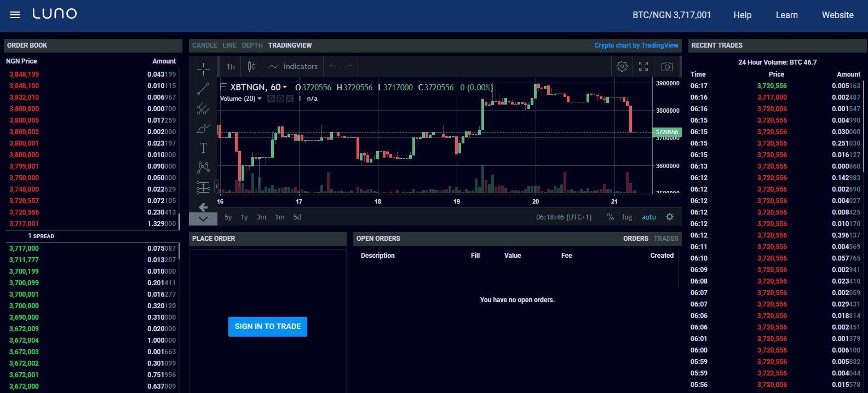This screenshot has width=868, height=393.
Task: Click the SIGN IN TO TRADE button
Action: 268,327
